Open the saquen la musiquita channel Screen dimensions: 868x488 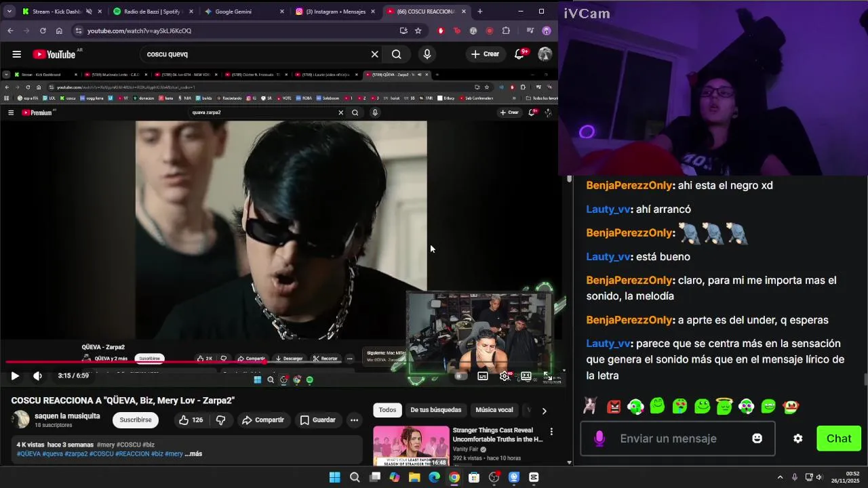[x=67, y=416]
